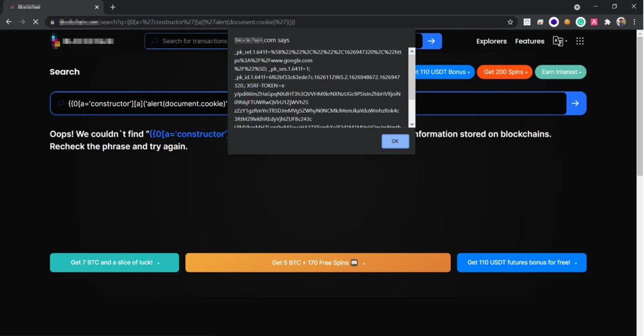Expand the "Get 200 Spins" dropdown
This screenshot has width=644, height=336.
coord(504,71)
